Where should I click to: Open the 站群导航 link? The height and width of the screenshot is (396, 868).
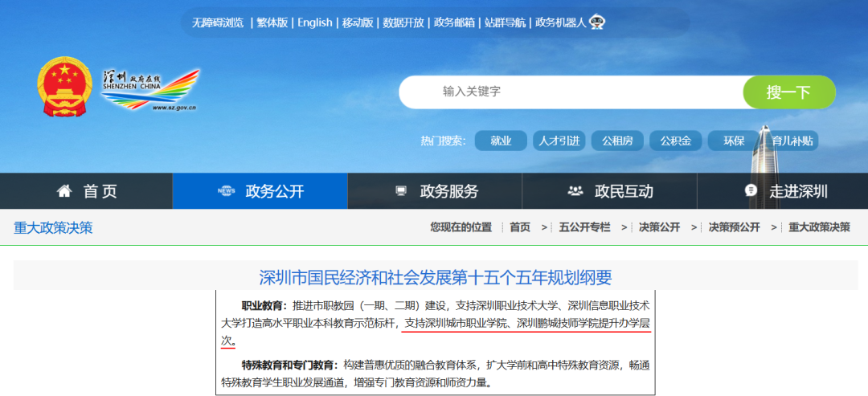[506, 22]
